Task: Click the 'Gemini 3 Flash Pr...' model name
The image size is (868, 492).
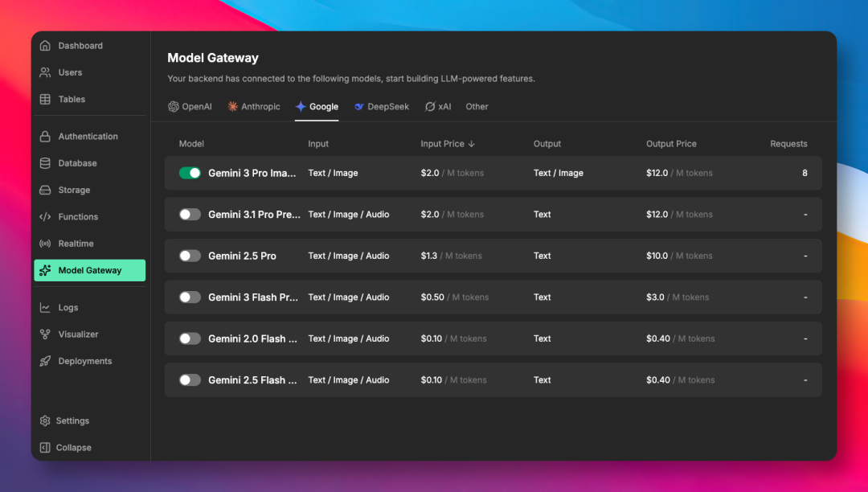Action: pyautogui.click(x=253, y=297)
